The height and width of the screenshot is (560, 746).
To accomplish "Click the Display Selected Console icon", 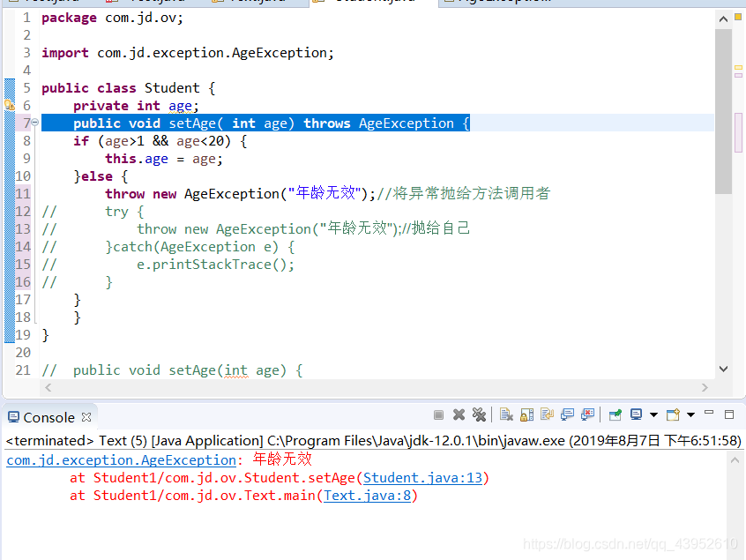I will [636, 415].
